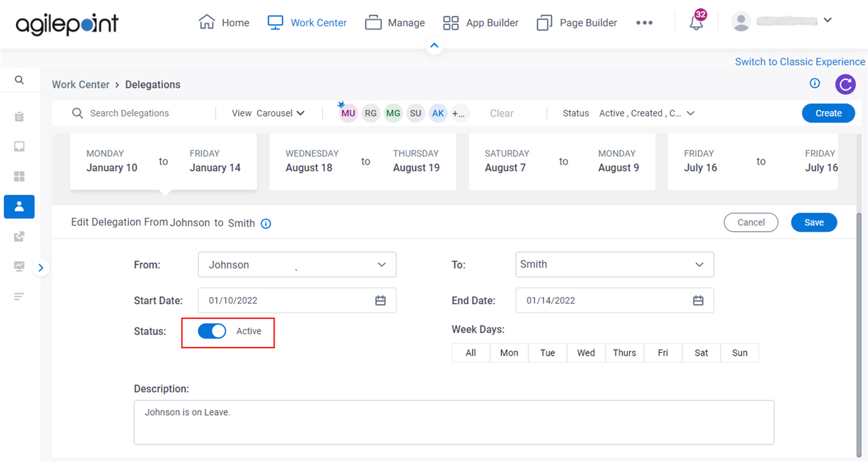Screen dimensions: 868x462
Task: Open the dashboard tiles sidebar icon
Action: click(x=19, y=176)
